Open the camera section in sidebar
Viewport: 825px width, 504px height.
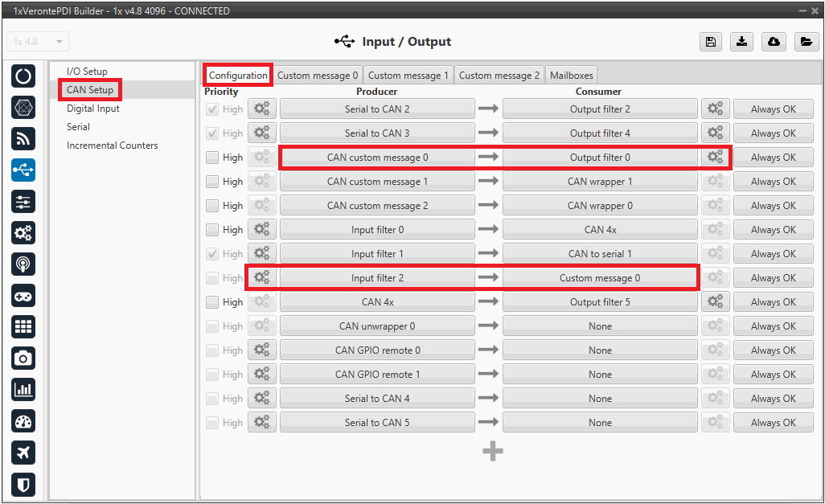[x=23, y=358]
